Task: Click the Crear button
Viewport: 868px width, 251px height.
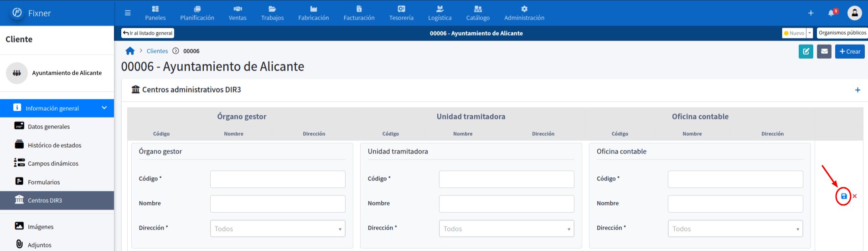Action: coord(850,51)
